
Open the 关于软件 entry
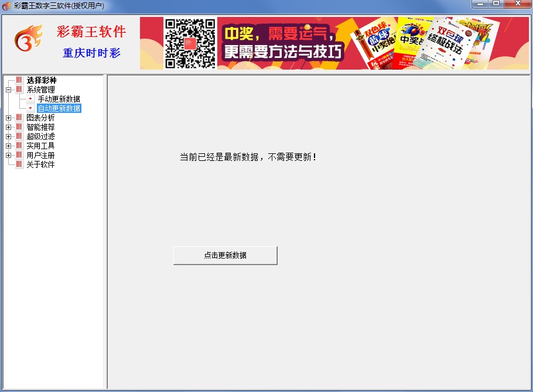tap(40, 164)
